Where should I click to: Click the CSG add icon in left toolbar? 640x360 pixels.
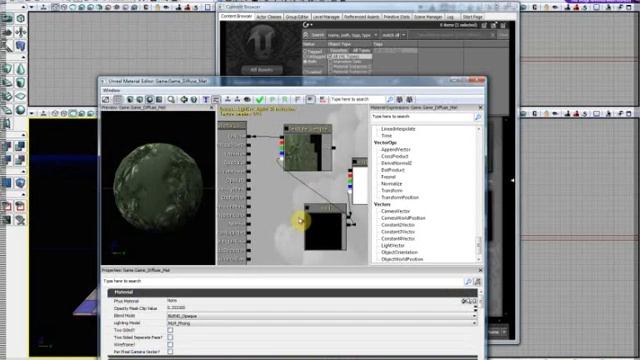(7, 147)
